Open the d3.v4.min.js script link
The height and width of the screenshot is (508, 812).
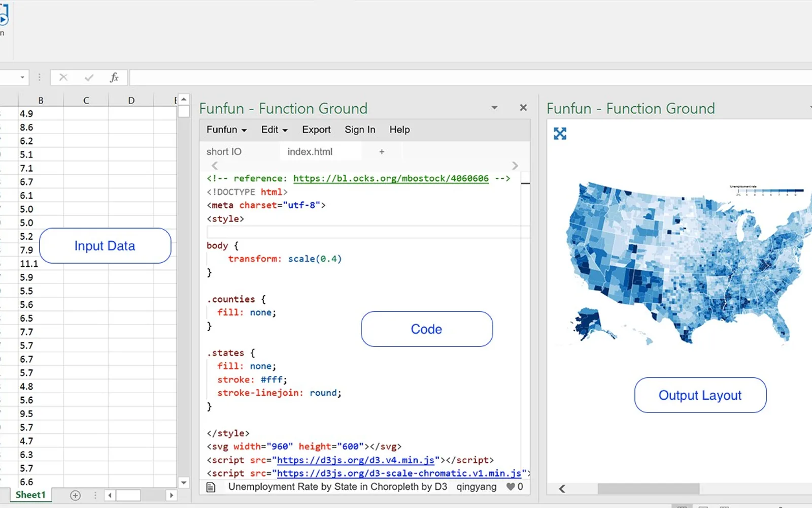356,460
